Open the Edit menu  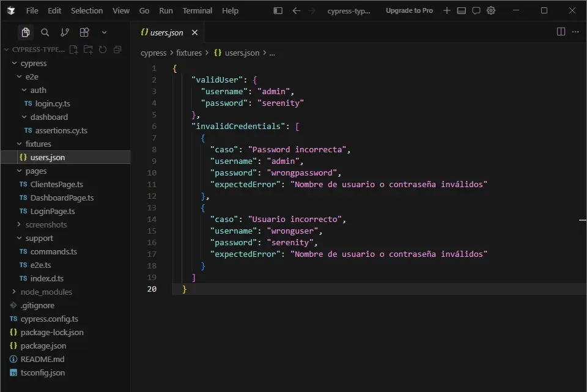coord(54,11)
